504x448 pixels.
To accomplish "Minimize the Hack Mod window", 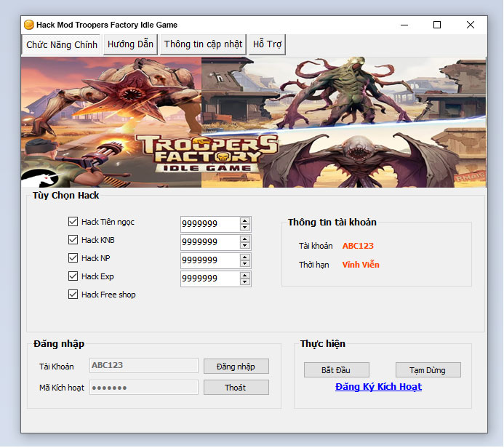I will 404,25.
